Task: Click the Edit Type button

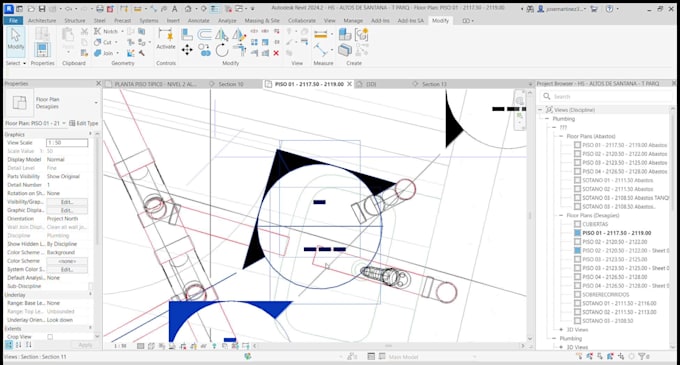Action: [x=84, y=123]
